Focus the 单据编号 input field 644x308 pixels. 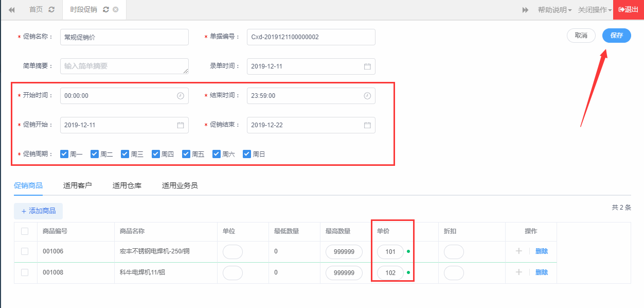tap(311, 37)
